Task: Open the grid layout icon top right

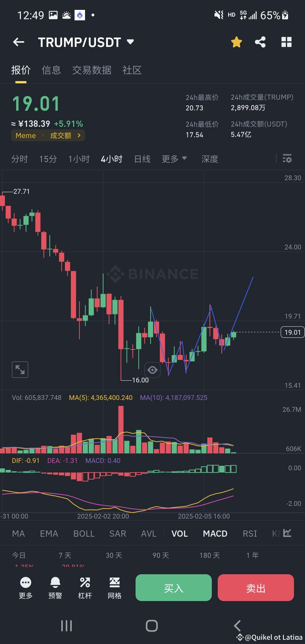Action: point(286,42)
